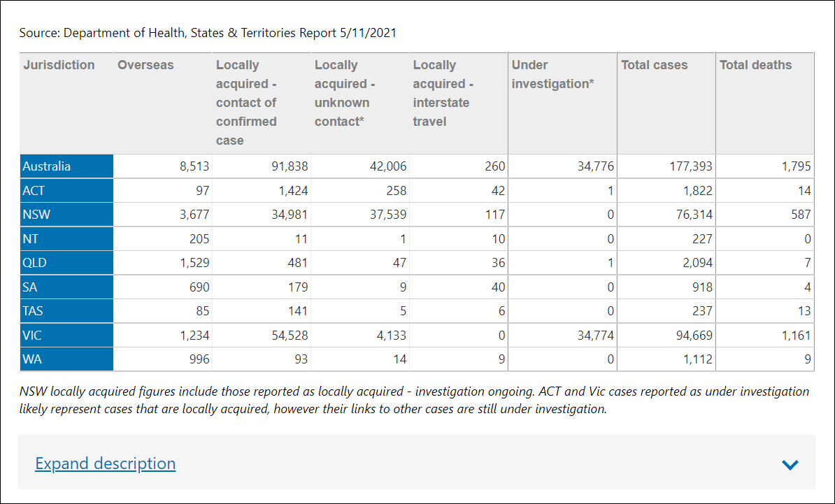Click the WA jurisdiction cell
The width and height of the screenshot is (835, 504).
point(66,359)
